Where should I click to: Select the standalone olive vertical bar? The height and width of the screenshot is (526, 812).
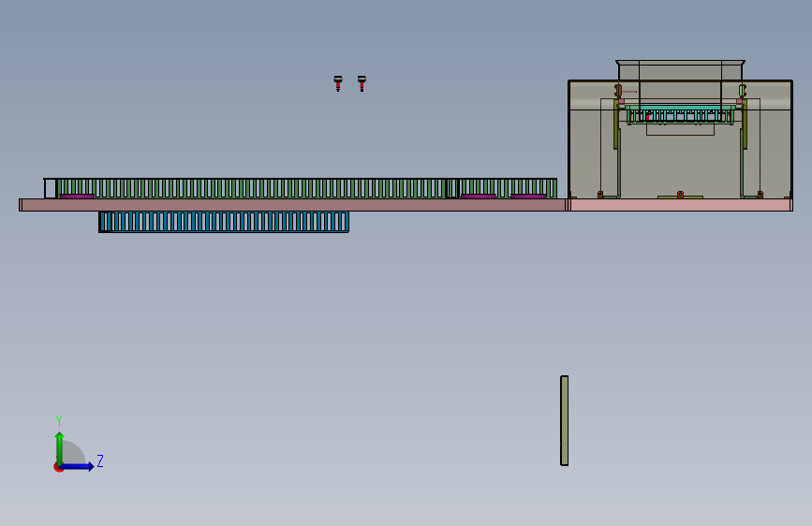pos(565,421)
